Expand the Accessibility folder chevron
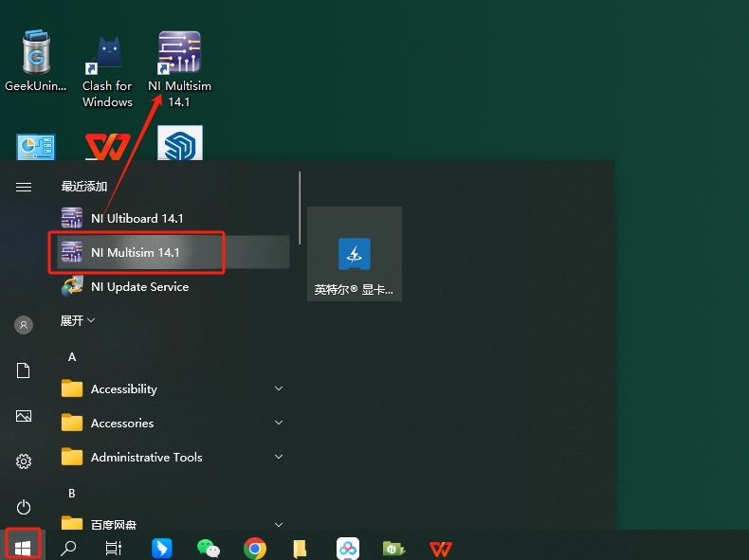 [x=279, y=388]
